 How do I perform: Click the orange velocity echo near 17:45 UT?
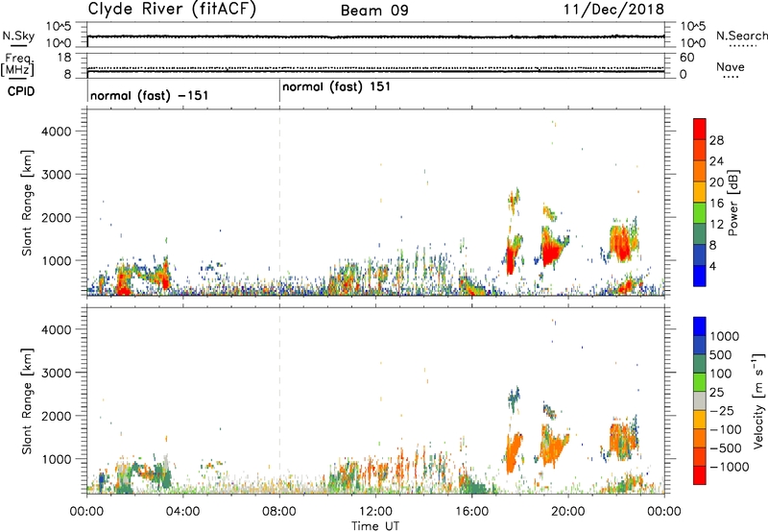pyautogui.click(x=513, y=453)
